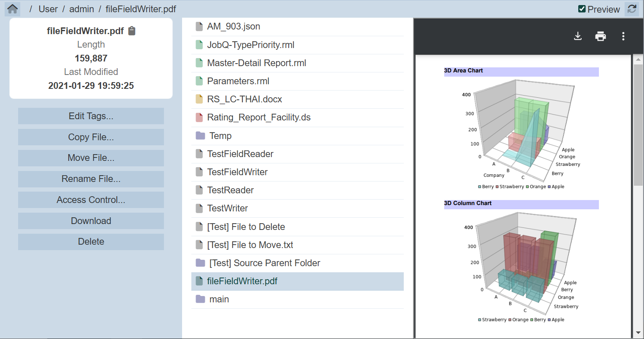Click the Rename File... button

point(91,179)
